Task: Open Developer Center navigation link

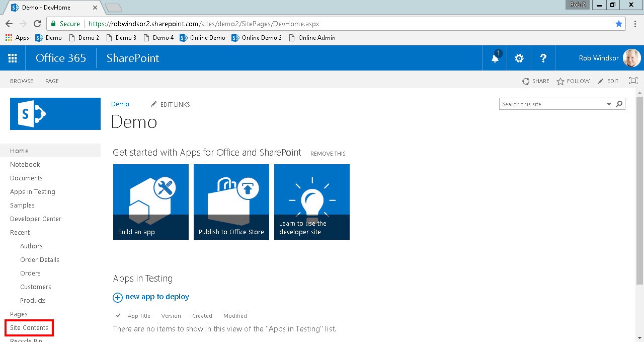Action: (x=36, y=219)
